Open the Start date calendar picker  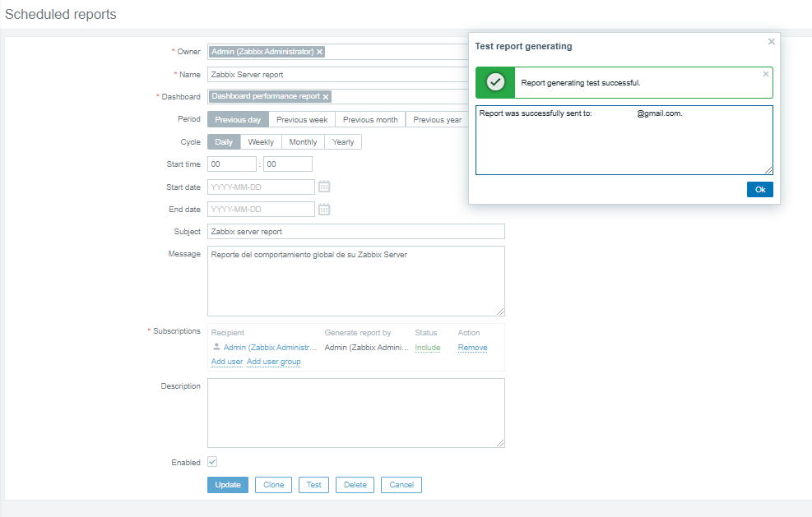tap(324, 187)
